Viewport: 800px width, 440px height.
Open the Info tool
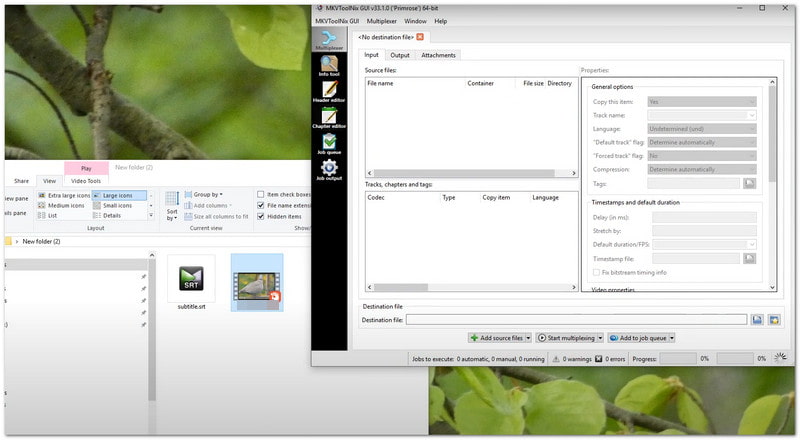(x=329, y=66)
